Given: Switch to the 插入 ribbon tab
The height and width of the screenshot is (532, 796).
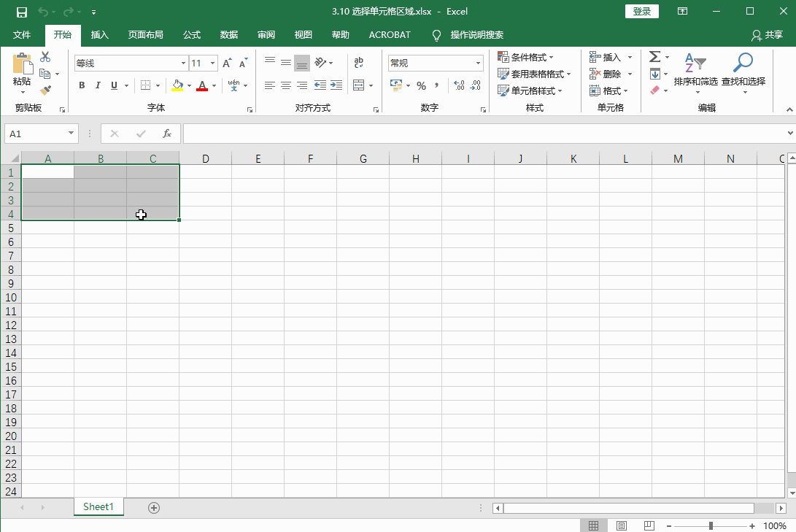Looking at the screenshot, I should (99, 34).
